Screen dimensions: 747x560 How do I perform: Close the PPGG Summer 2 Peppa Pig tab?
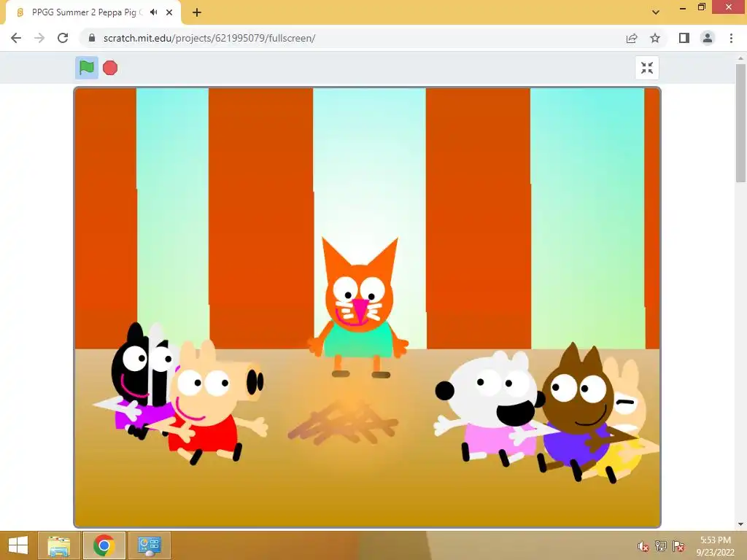point(169,12)
